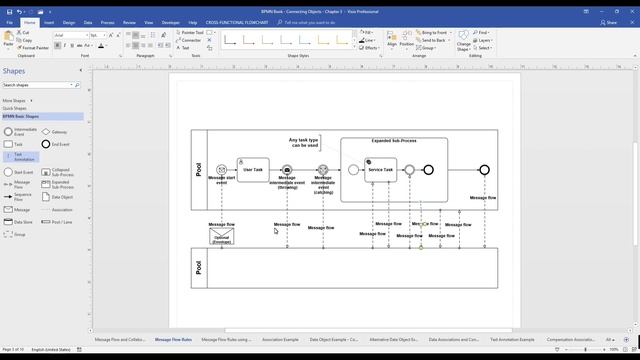Pick the Message Flow stencil shape
The height and width of the screenshot is (360, 640).
coord(17,184)
